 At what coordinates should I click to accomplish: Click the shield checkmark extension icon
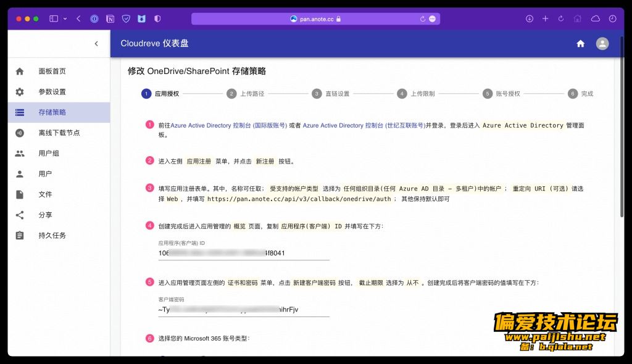click(126, 19)
